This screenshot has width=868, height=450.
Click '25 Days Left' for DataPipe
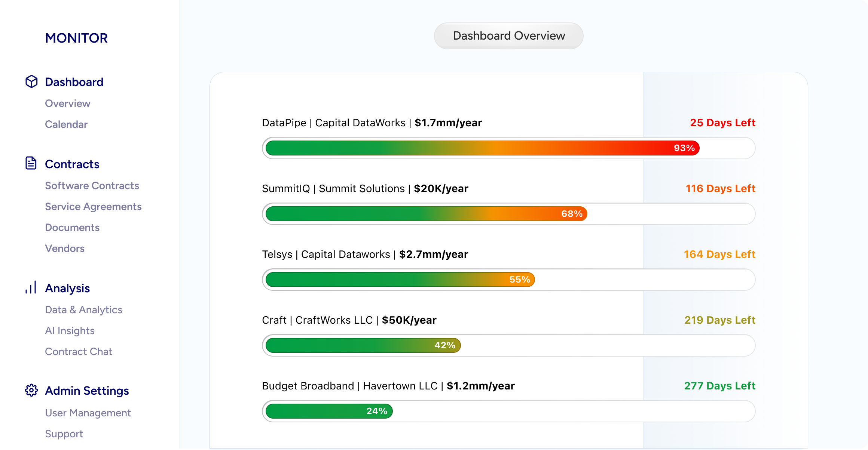722,123
